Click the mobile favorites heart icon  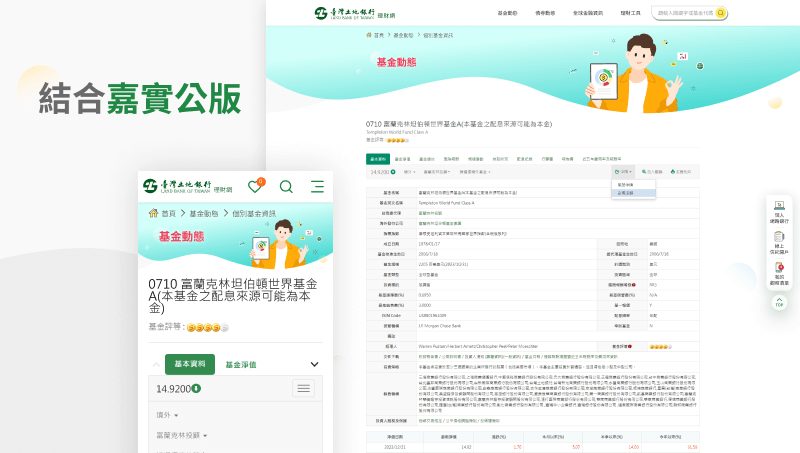256,186
